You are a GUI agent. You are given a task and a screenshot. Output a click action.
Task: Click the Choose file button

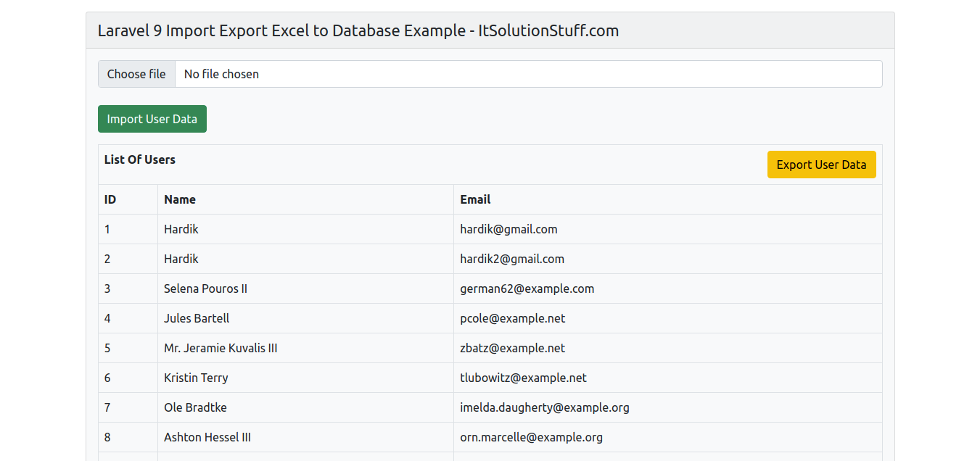pos(136,74)
